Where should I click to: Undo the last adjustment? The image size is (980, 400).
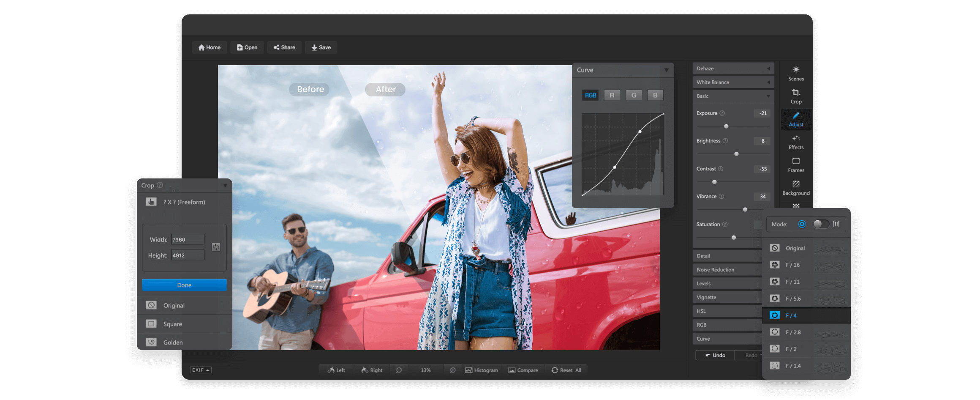point(715,355)
